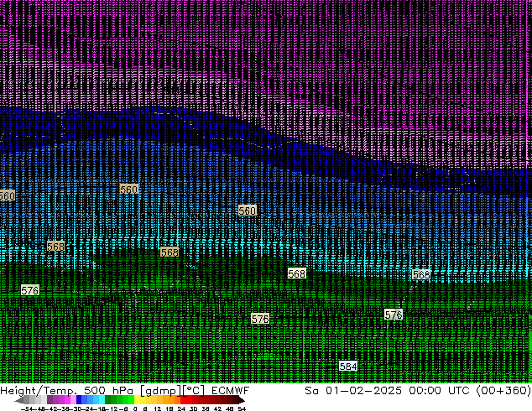Click the easternmost 576 contour label
532x411 pixels.
pyautogui.click(x=394, y=315)
